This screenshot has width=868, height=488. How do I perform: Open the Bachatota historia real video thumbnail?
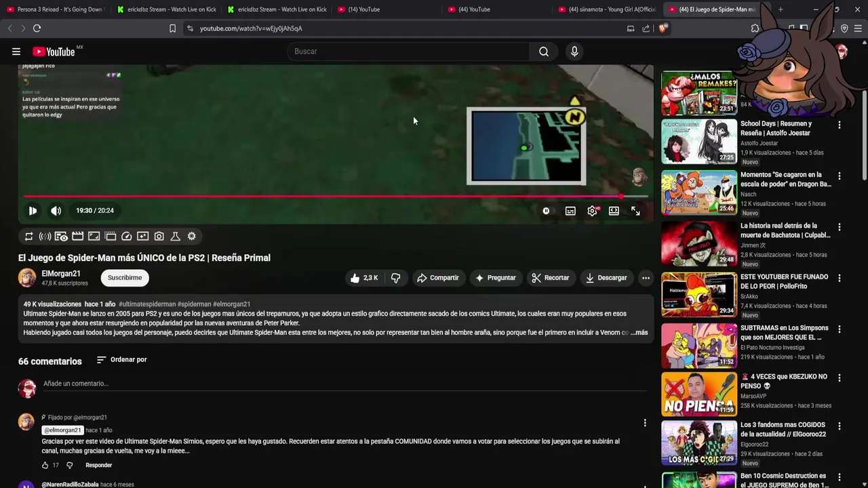pyautogui.click(x=699, y=244)
